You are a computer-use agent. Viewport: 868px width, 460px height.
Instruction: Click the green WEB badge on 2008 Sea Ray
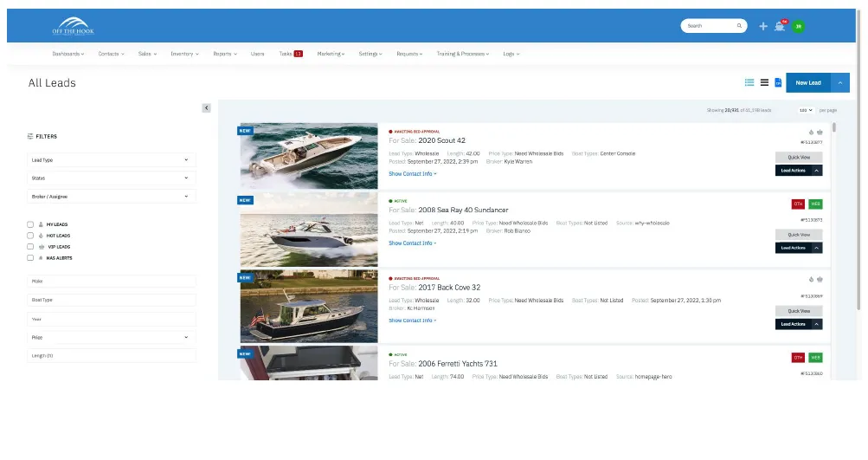(815, 204)
